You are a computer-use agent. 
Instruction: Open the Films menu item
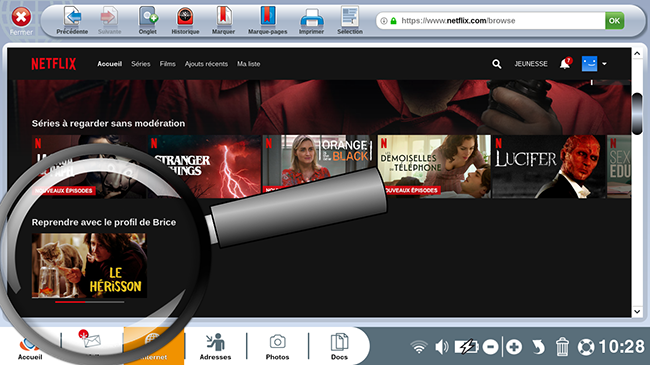point(167,64)
